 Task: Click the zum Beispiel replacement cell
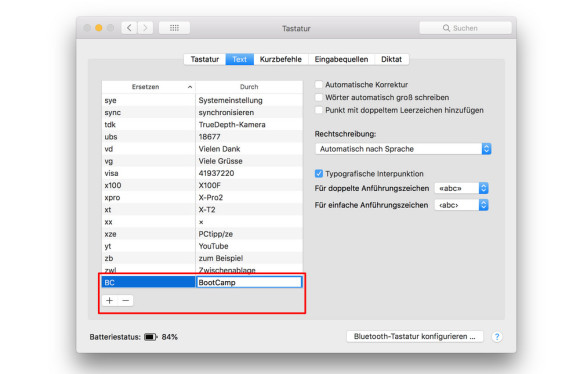tap(249, 258)
